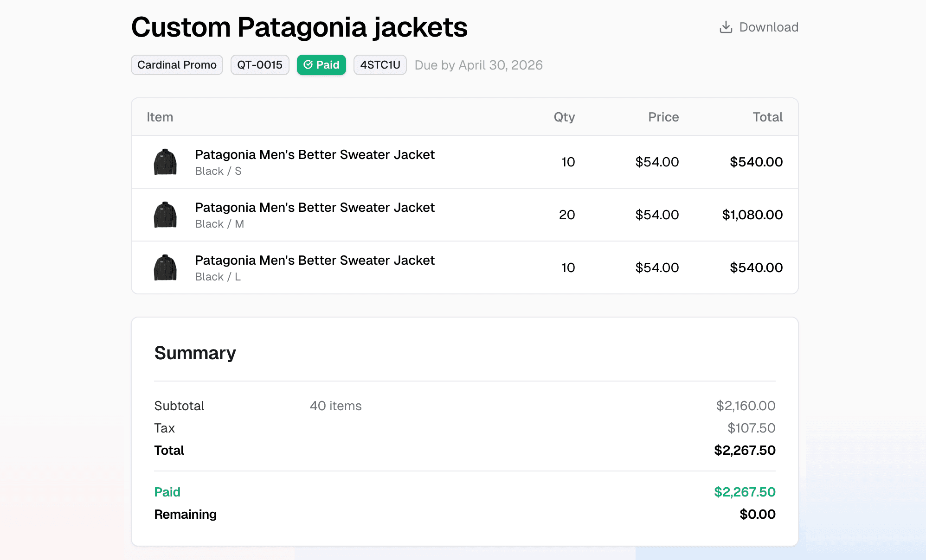Screen dimensions: 926x560
Task: Open the Black L jacket thumbnail image
Action: point(165,267)
